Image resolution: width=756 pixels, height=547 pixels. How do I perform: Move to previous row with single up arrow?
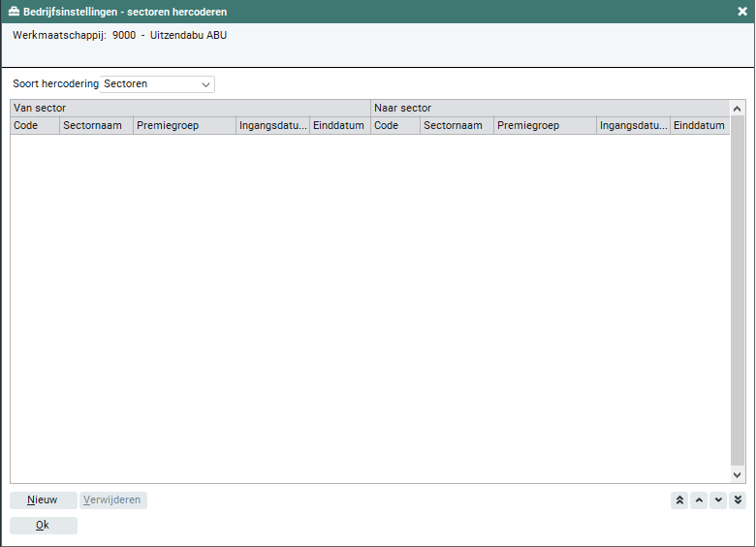[x=699, y=500]
